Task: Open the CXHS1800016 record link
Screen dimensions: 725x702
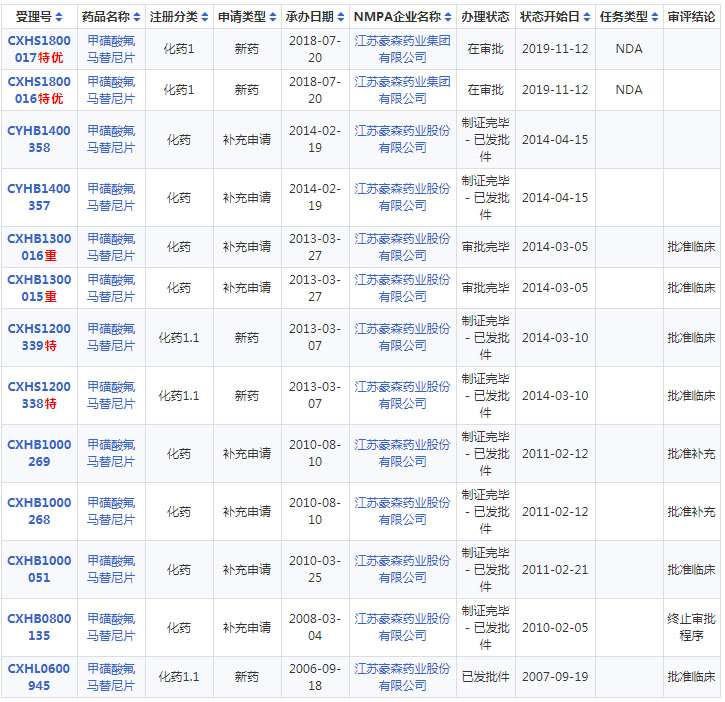Action: (x=38, y=90)
